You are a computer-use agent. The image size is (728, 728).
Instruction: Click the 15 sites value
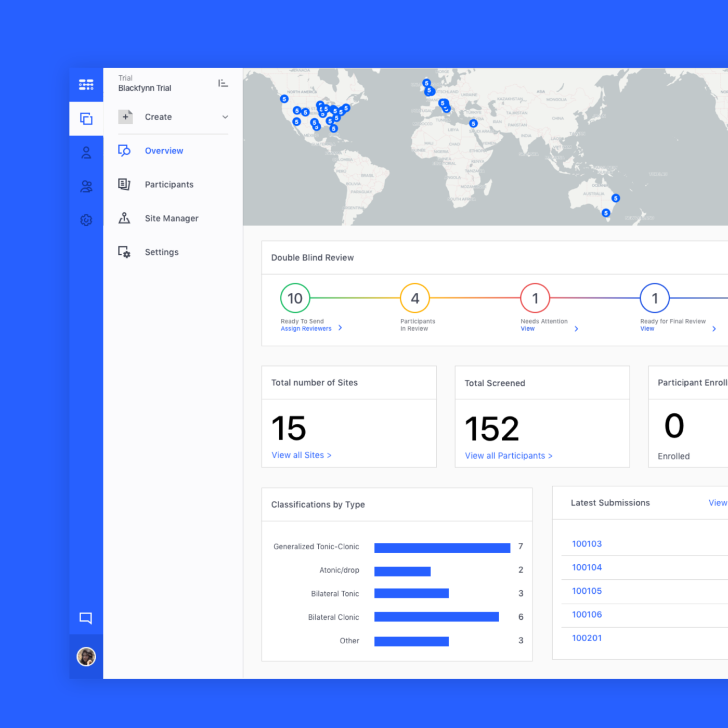coord(289,428)
